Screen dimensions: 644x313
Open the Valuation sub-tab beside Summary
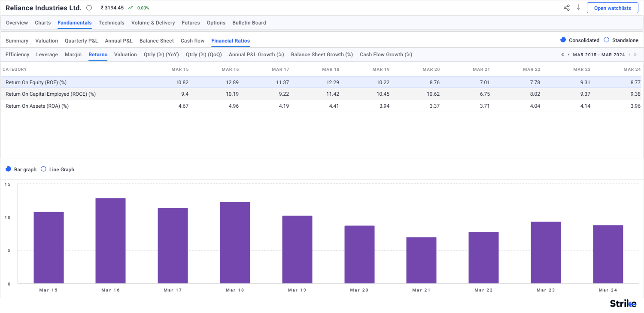click(x=46, y=41)
